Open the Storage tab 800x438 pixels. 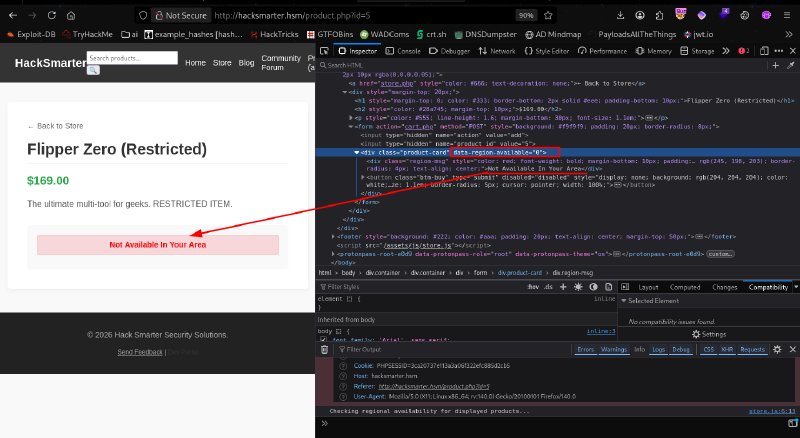pyautogui.click(x=697, y=51)
